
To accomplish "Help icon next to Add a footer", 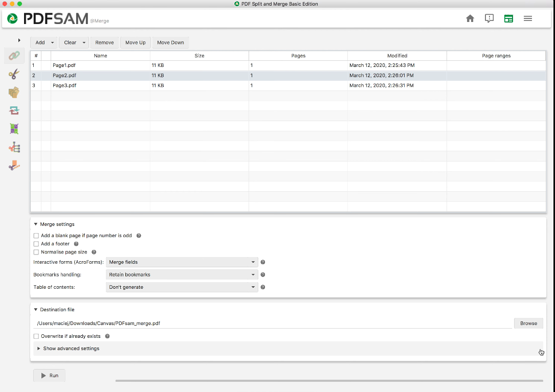I will (76, 244).
